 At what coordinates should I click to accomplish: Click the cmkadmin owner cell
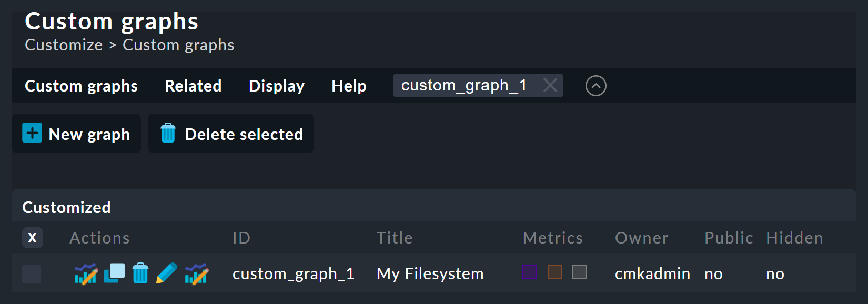tap(652, 273)
